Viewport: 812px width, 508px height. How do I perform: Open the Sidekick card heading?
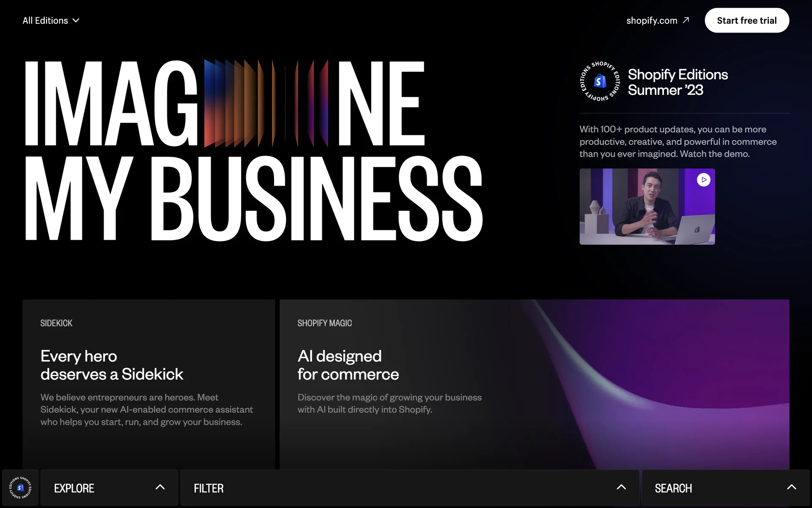pos(112,365)
